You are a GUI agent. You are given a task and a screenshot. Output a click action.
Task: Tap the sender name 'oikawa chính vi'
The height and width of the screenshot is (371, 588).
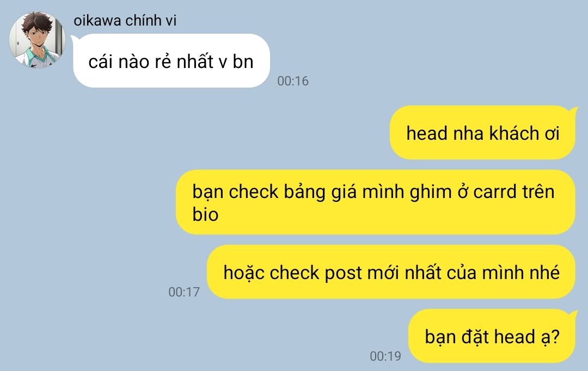pos(125,20)
